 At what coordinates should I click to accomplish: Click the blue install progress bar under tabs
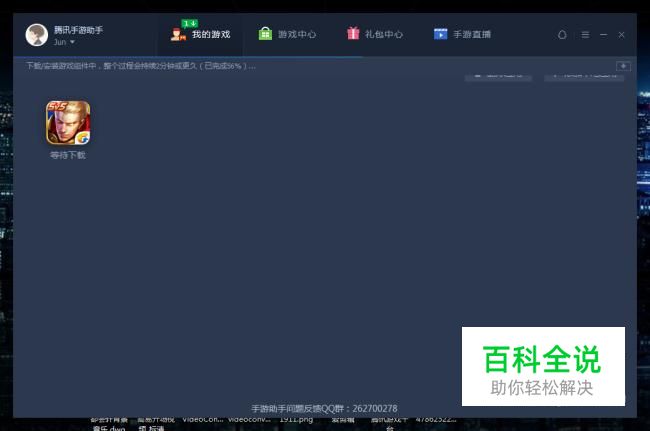click(x=189, y=57)
